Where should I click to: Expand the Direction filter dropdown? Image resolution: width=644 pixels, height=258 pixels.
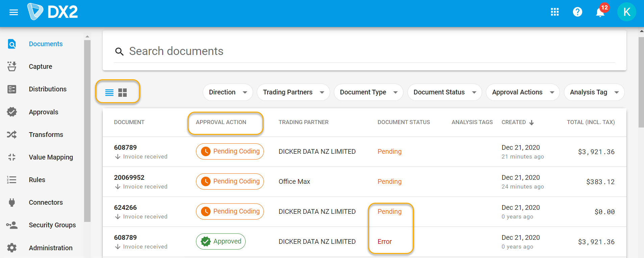[228, 92]
